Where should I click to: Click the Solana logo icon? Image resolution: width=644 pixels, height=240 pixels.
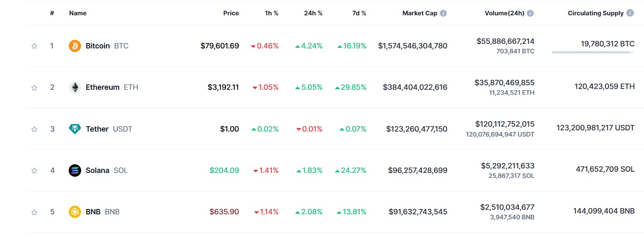tap(75, 170)
